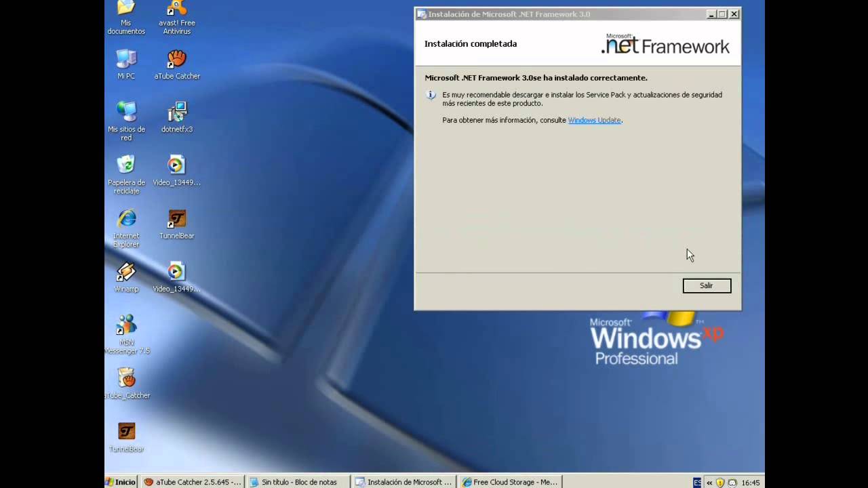Switch to aTube Catcher 2.5.645 taskbar item
Viewport: 868px width, 488px height.
pyautogui.click(x=193, y=482)
